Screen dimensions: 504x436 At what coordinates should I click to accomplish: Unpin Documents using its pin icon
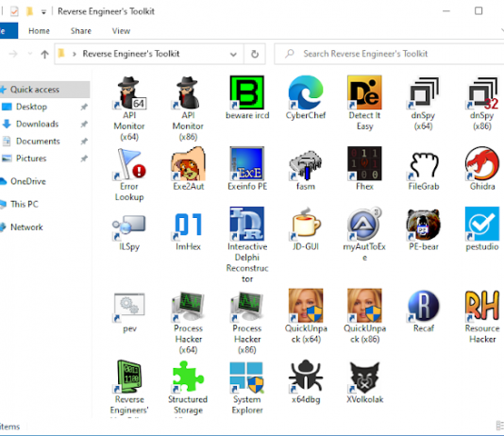click(84, 142)
